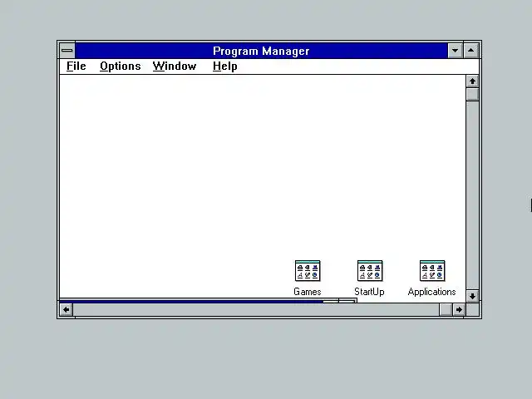Viewport: 532px width, 399px height.
Task: Open the Options menu
Action: 120,66
